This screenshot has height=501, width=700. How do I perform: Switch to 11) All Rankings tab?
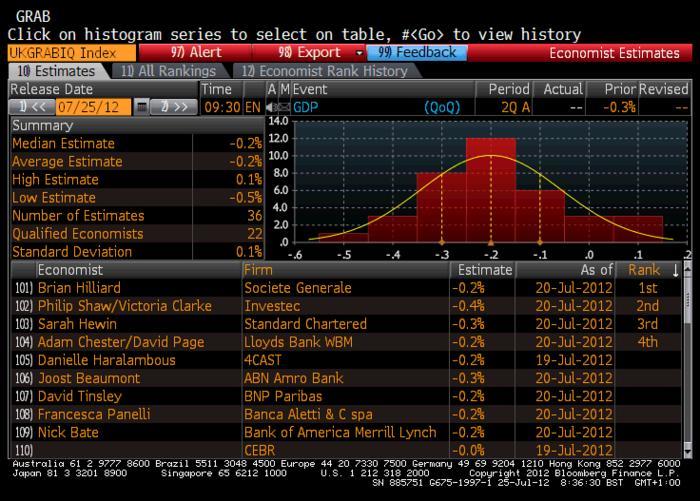tap(169, 71)
